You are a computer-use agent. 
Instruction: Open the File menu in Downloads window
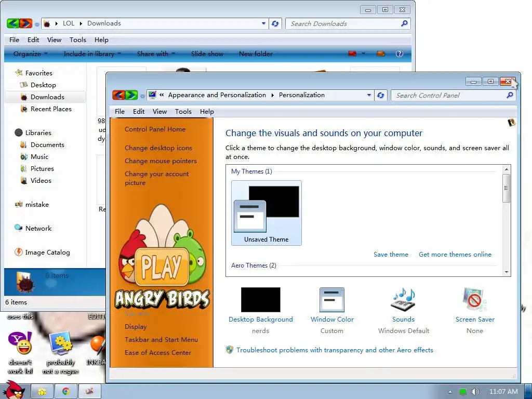pos(14,39)
